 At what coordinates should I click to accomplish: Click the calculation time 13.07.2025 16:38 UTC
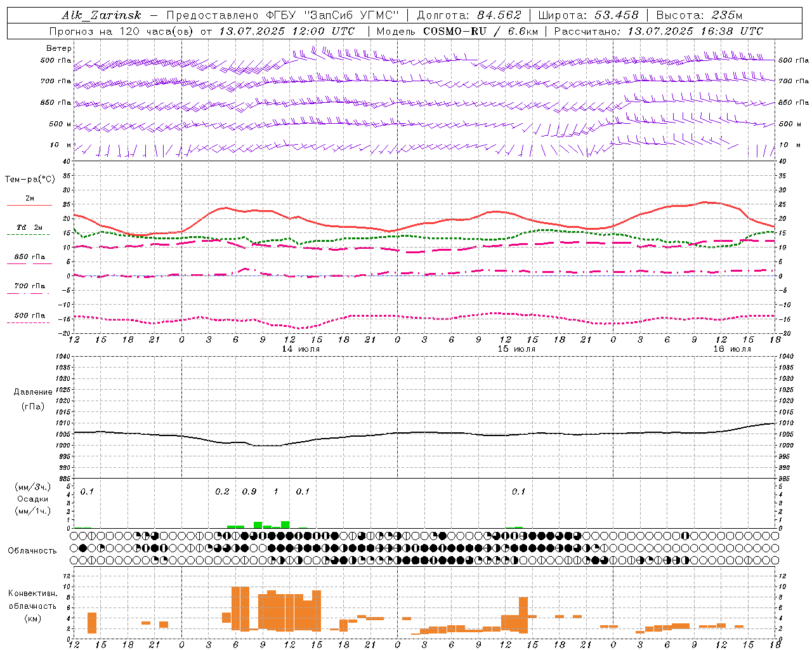tap(695, 31)
